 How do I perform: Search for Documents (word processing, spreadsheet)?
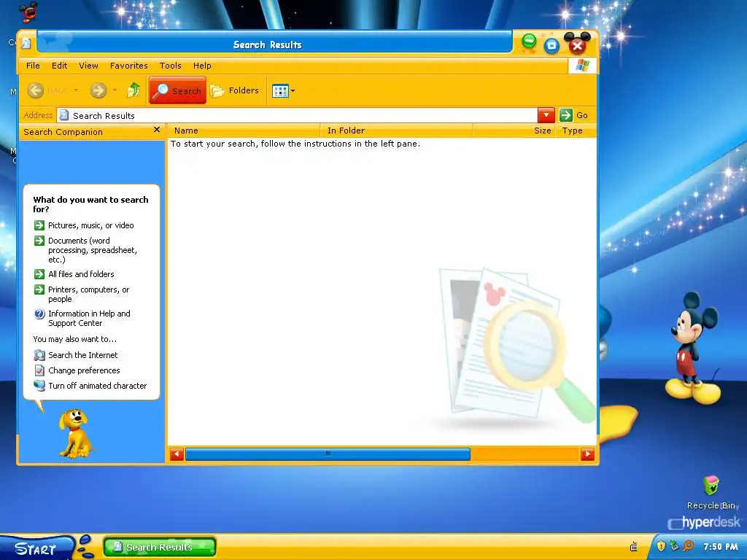click(93, 250)
